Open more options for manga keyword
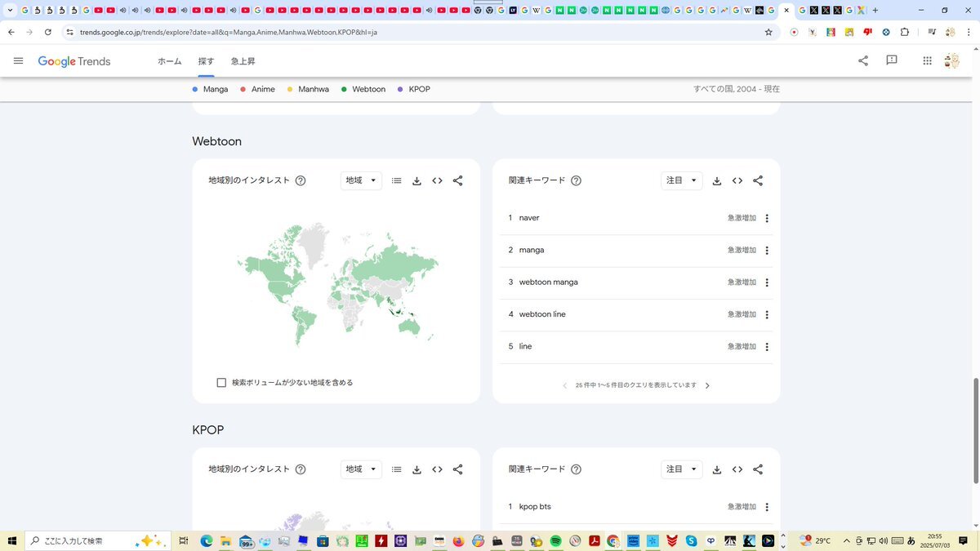The image size is (980, 551). click(x=767, y=250)
